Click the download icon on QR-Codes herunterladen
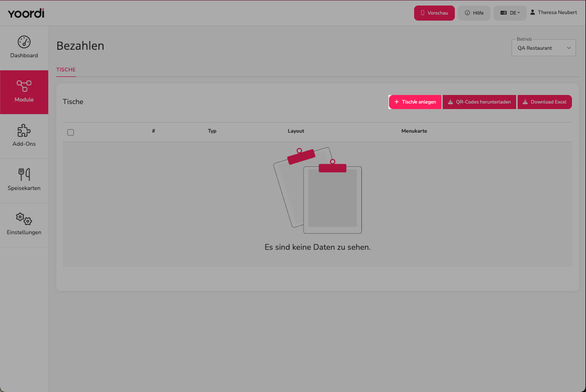The image size is (586, 392). coord(450,102)
